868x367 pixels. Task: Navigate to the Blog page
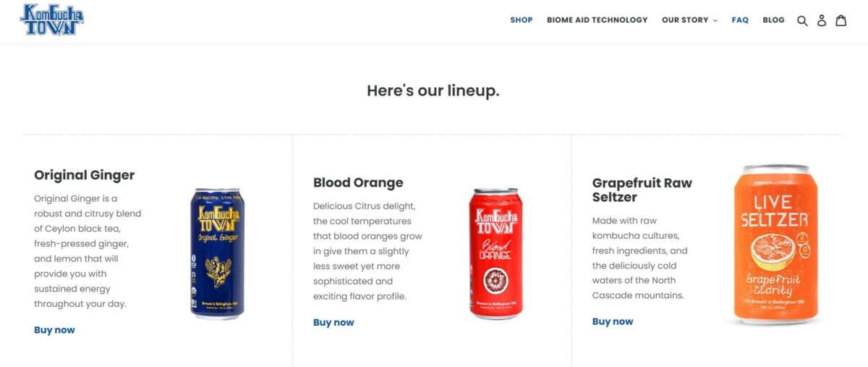tap(773, 20)
